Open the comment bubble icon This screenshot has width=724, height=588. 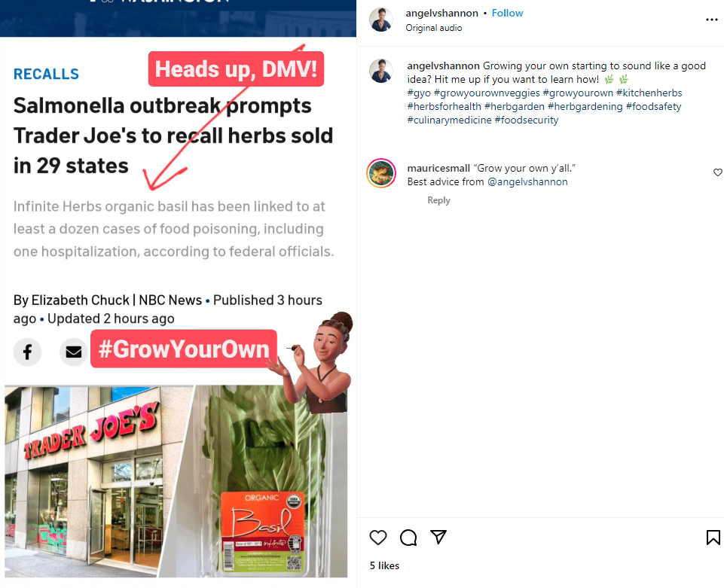click(408, 538)
